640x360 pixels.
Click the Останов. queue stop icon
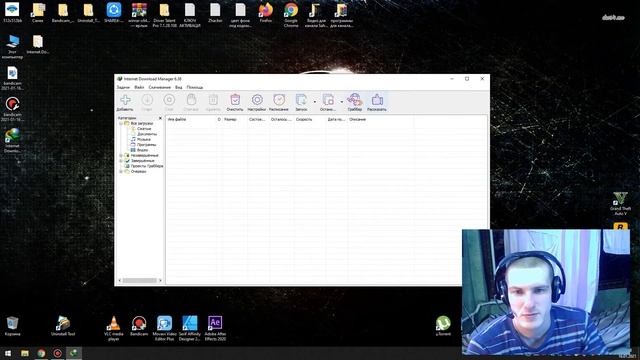tap(328, 102)
